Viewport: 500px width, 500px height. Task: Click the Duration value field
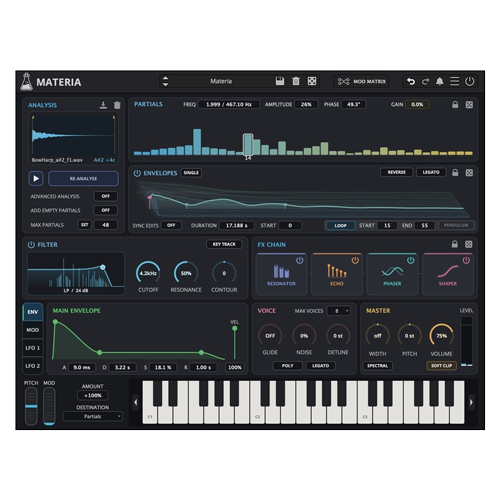coord(237,226)
